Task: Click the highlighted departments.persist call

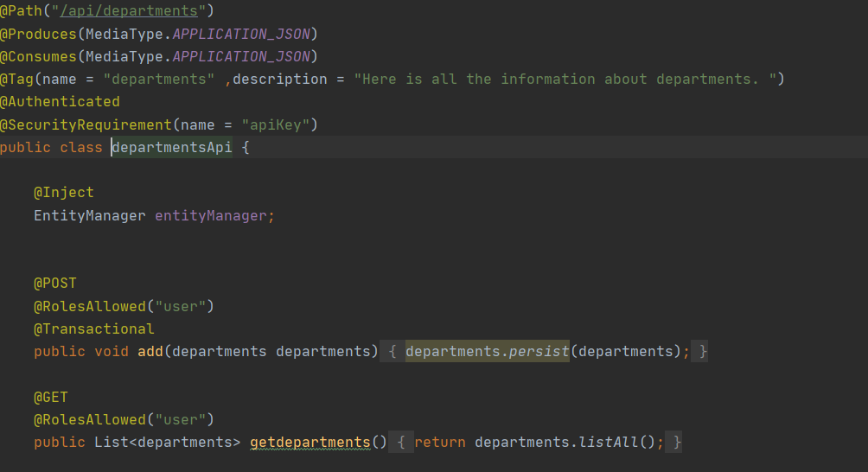Action: [x=487, y=352]
